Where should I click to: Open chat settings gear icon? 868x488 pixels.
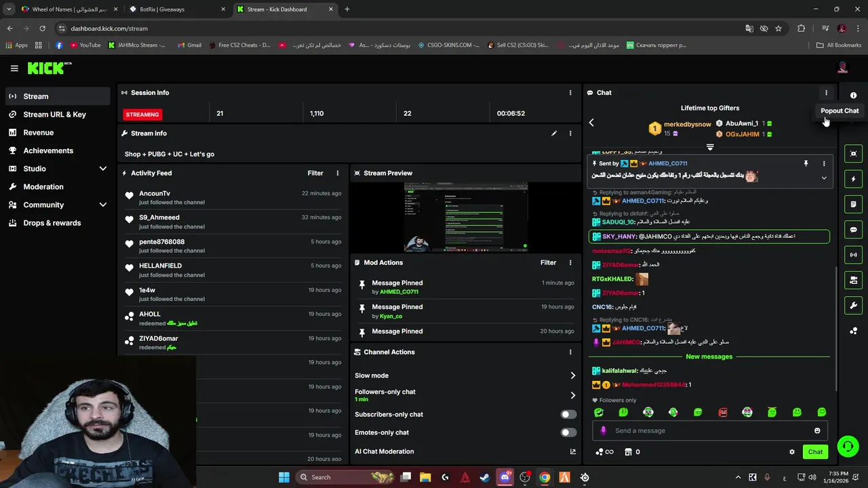(791, 452)
